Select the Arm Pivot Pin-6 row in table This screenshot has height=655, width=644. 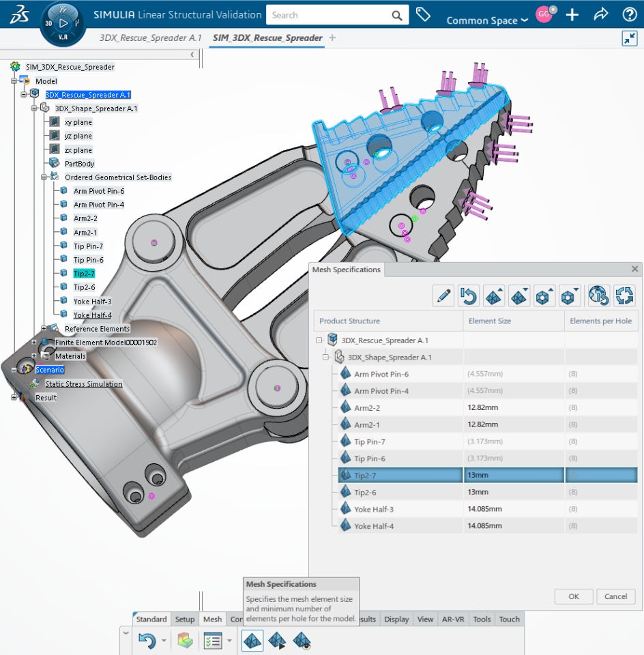pyautogui.click(x=487, y=374)
